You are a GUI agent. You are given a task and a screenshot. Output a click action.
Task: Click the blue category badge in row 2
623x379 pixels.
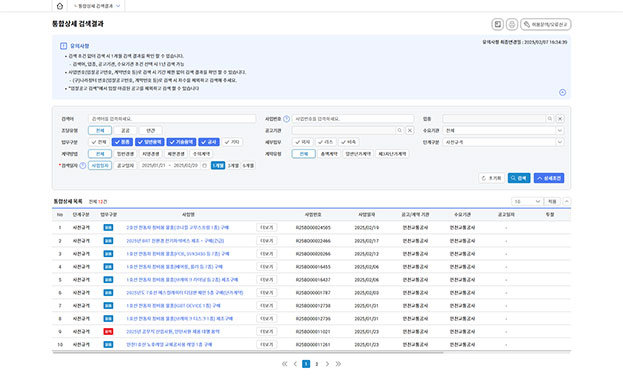[x=108, y=241]
